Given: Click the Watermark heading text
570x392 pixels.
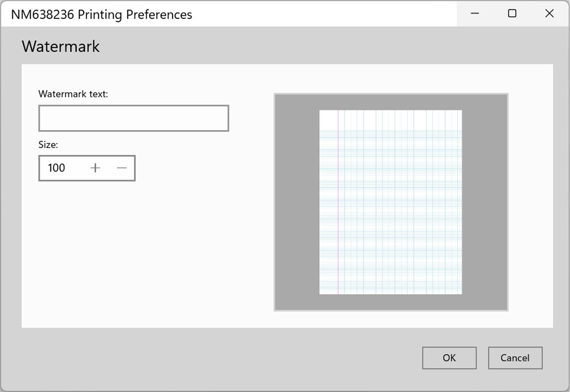Looking at the screenshot, I should pyautogui.click(x=60, y=46).
